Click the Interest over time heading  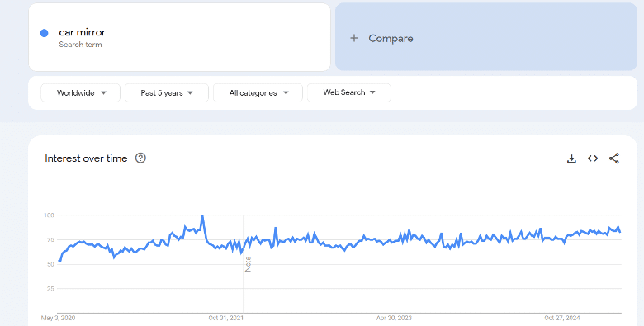pos(86,158)
